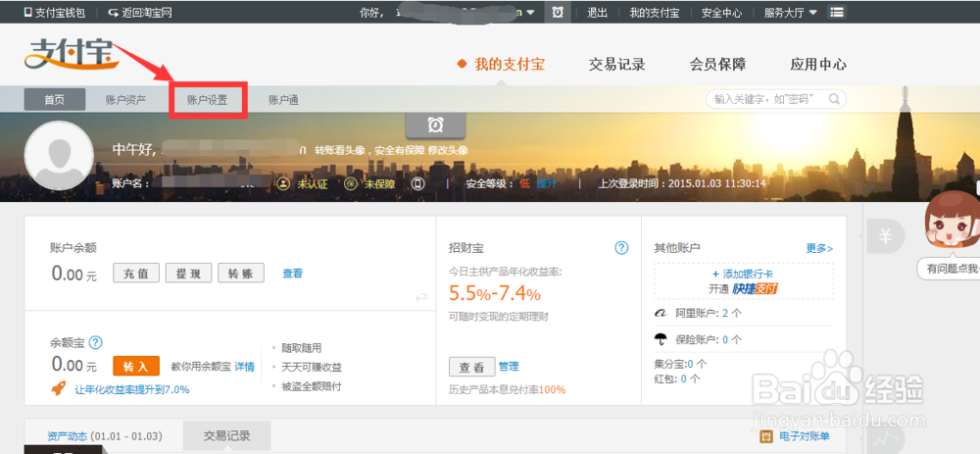Viewport: 980px width, 454px height.
Task: Click the yen icon in right sidebar
Action: click(885, 236)
